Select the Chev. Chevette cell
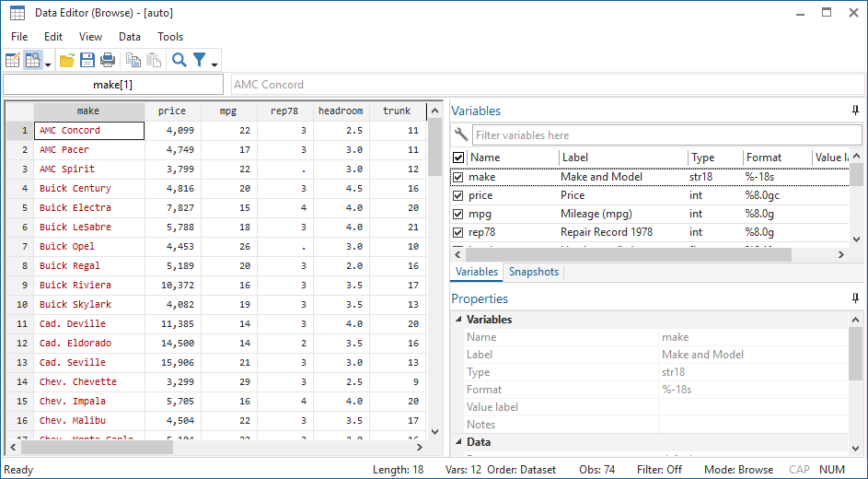The width and height of the screenshot is (868, 479). point(89,381)
